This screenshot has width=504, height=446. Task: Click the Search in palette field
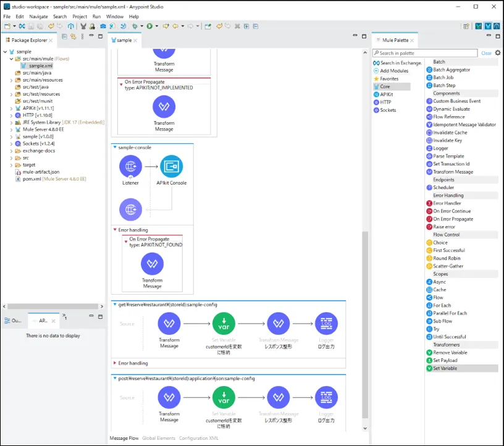tap(425, 53)
